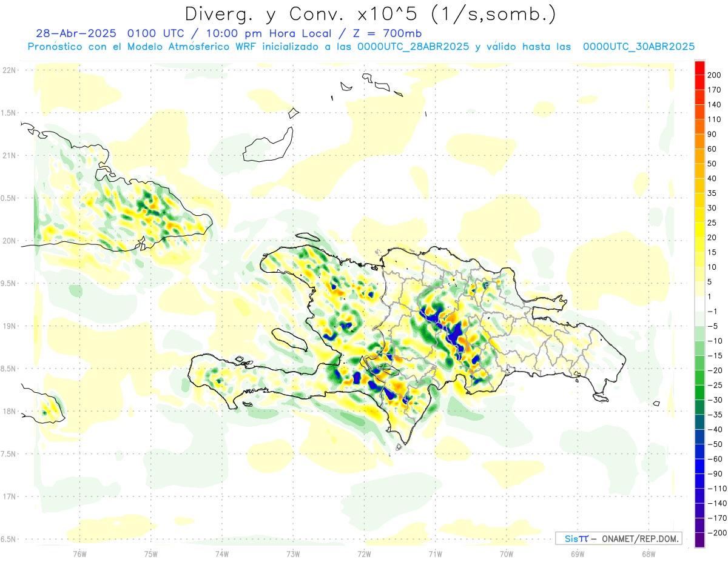The height and width of the screenshot is (562, 728).
Task: Click the positive '200' colorbar value
Action: click(715, 75)
